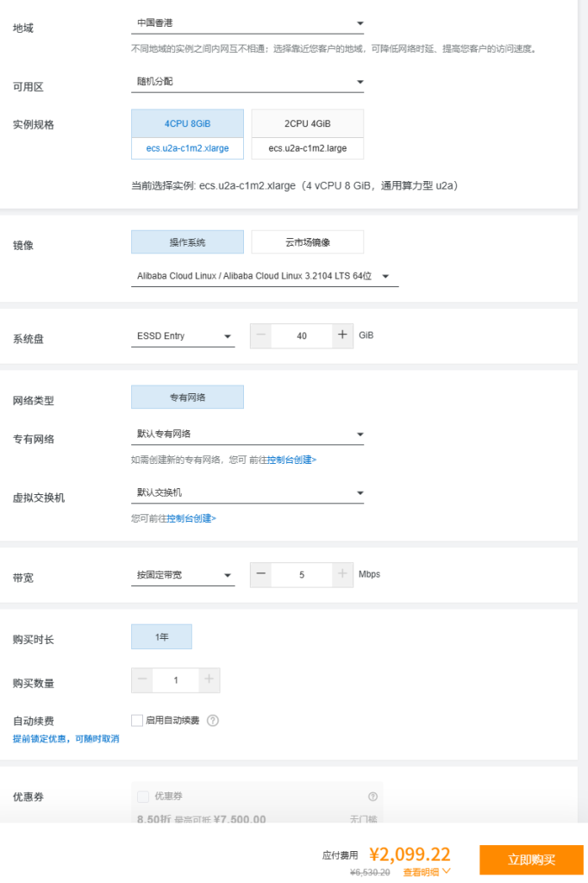Click the bandwidth field showing 5
The height and width of the screenshot is (883, 588).
click(x=302, y=574)
